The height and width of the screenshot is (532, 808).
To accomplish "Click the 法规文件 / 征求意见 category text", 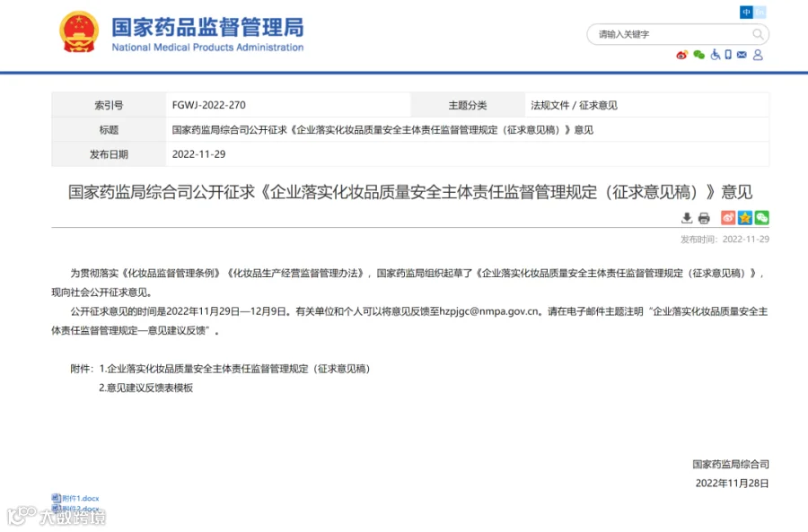I will tap(574, 105).
